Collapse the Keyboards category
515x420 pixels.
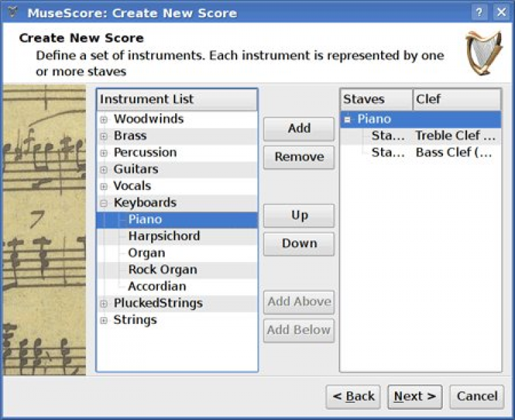tap(104, 203)
